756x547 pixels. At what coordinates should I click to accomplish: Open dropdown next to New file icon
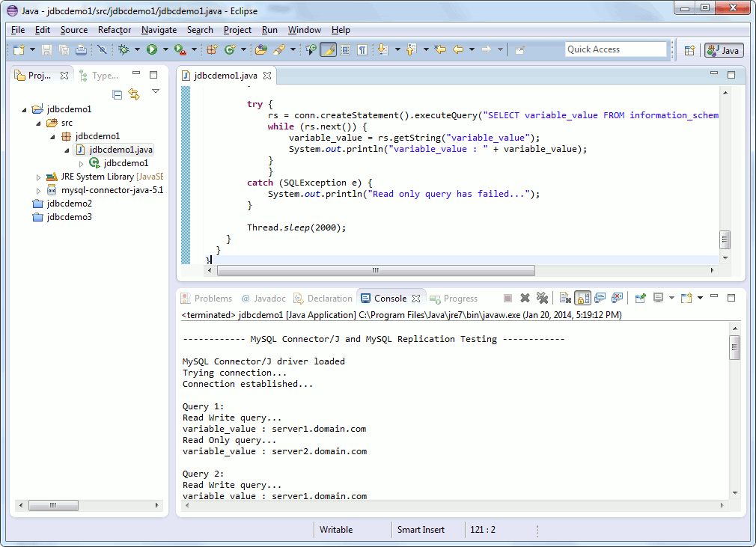[x=32, y=49]
